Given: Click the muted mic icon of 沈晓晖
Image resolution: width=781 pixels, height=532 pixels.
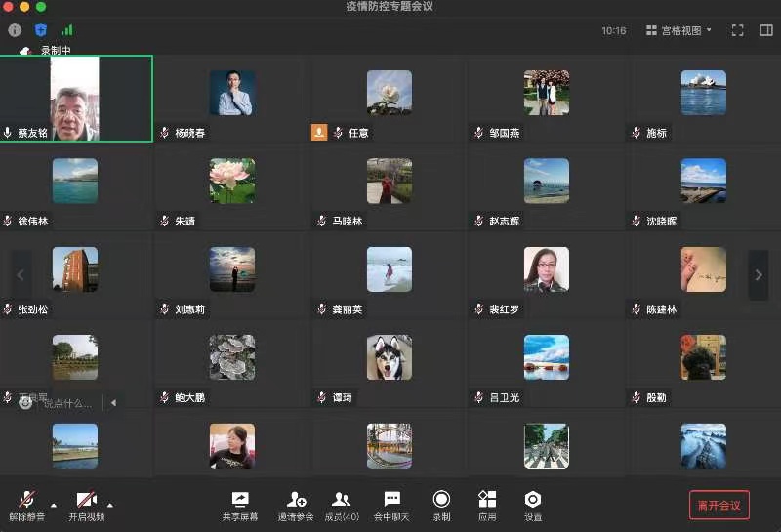Looking at the screenshot, I should [637, 221].
